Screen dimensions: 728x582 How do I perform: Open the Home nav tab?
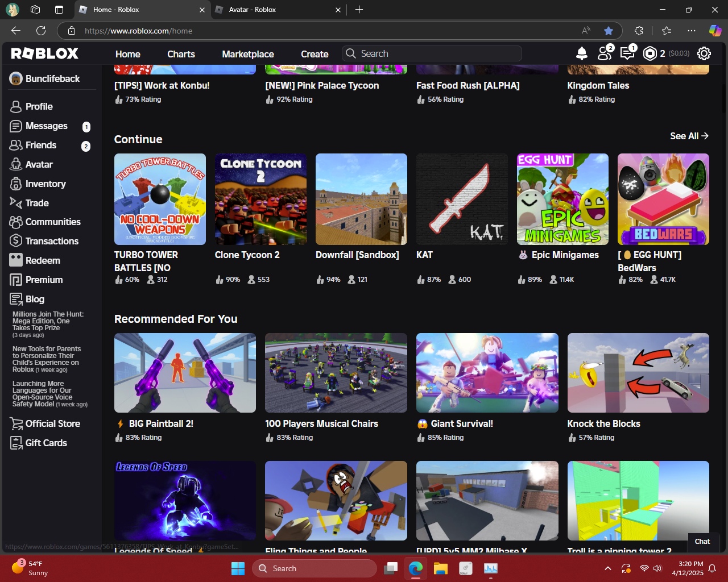[128, 54]
